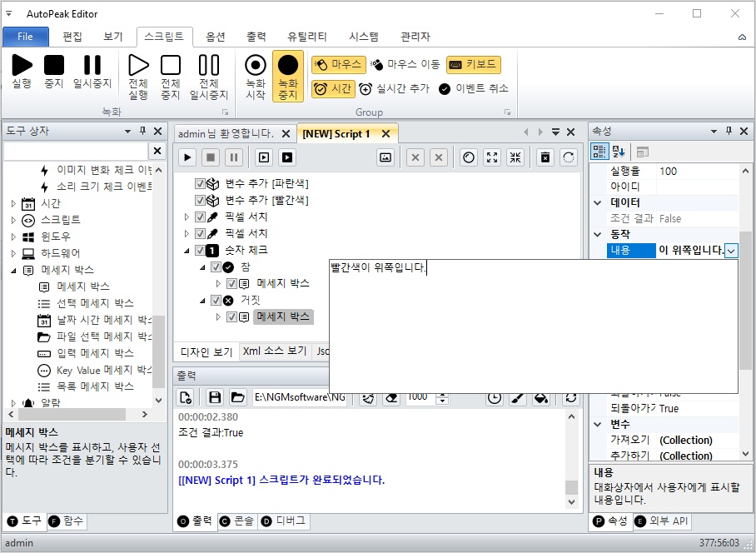Screen dimensions: 756x553
Task: Toggle 시간 recording option
Action: 333,89
